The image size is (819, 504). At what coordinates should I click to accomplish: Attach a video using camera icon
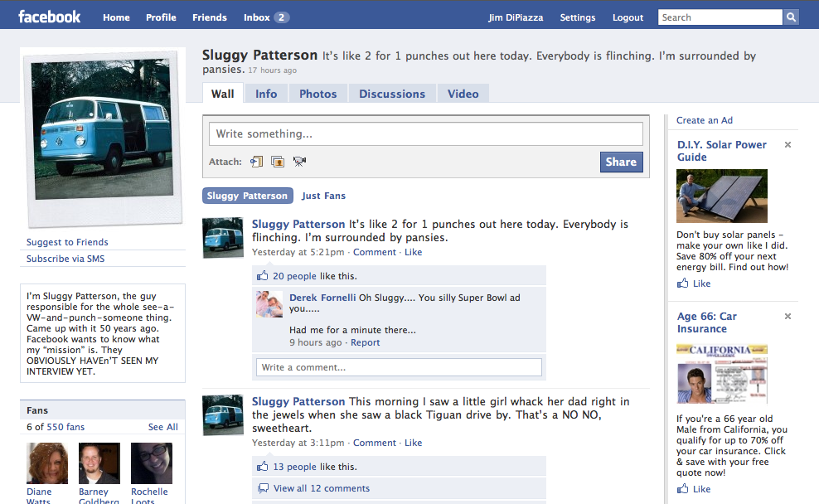tap(299, 162)
